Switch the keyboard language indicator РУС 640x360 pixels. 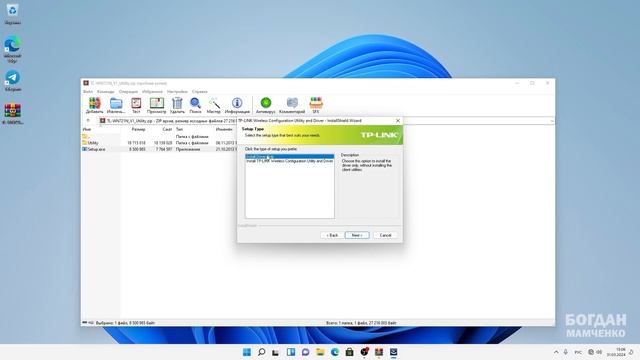(578, 352)
